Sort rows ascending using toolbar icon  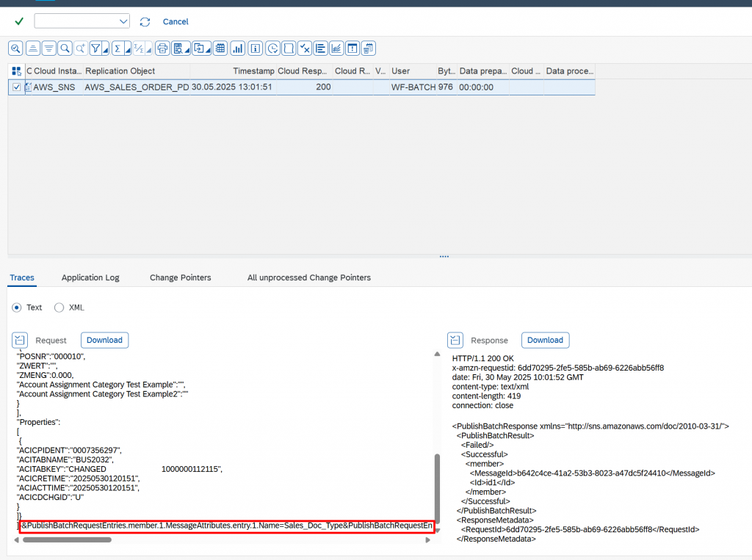(x=32, y=48)
